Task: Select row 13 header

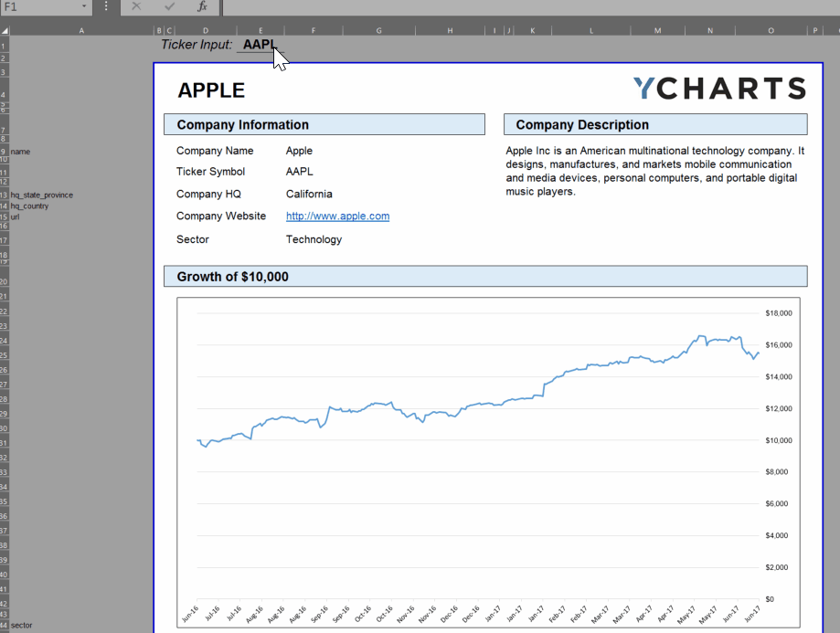Action: click(5, 195)
